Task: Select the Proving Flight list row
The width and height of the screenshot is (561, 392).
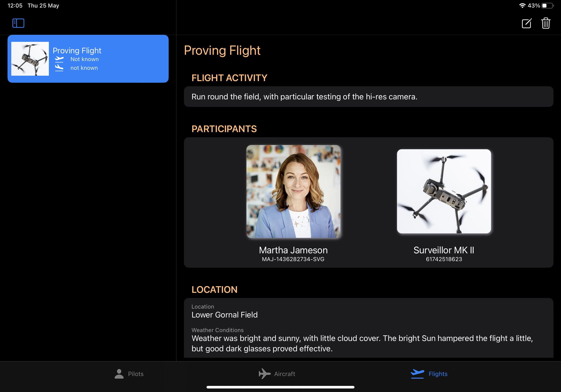Action: [x=88, y=59]
